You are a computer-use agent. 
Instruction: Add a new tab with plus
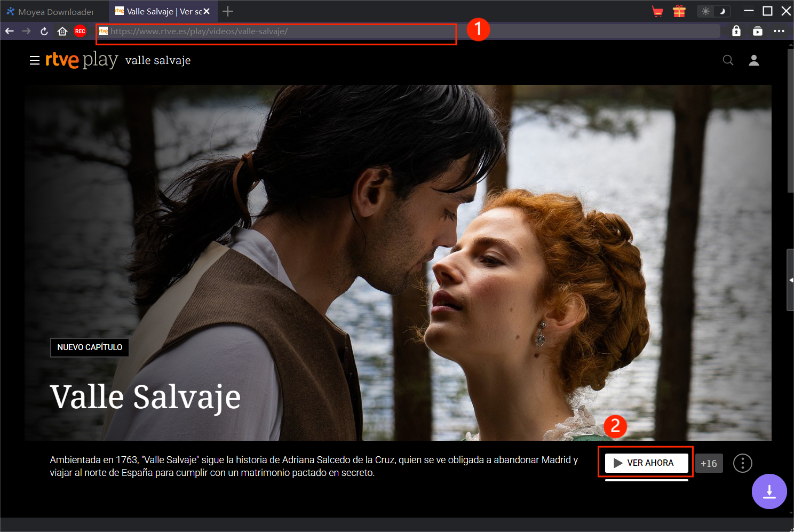click(228, 11)
